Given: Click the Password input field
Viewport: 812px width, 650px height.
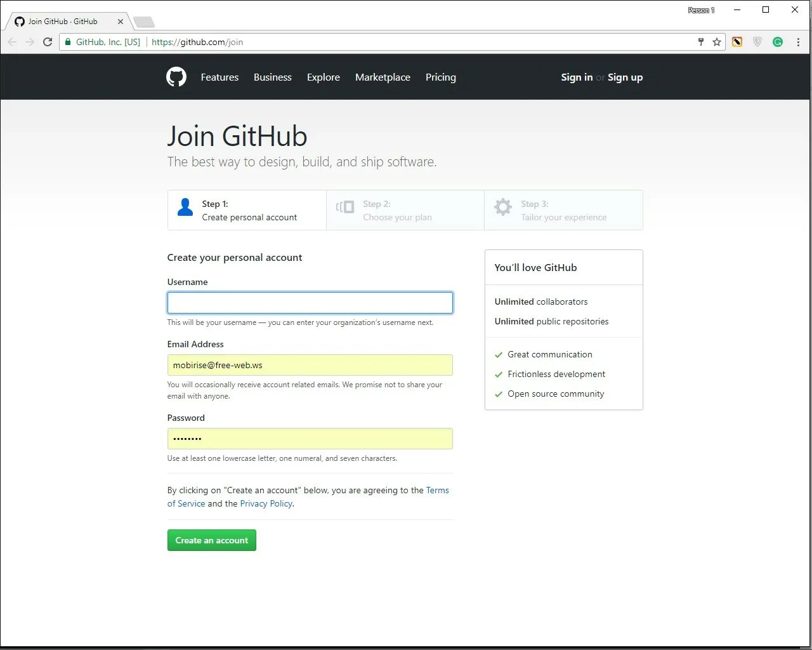Looking at the screenshot, I should [310, 439].
